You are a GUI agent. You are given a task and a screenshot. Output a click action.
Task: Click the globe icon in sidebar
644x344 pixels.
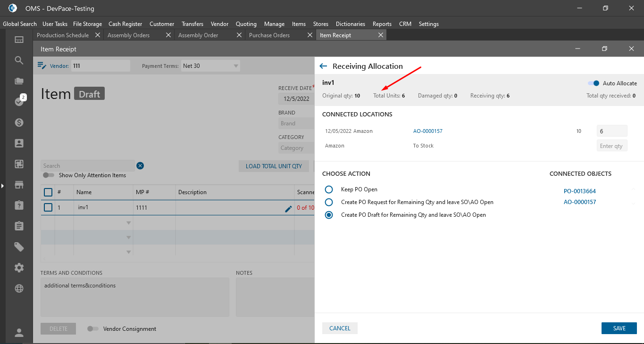pyautogui.click(x=19, y=288)
